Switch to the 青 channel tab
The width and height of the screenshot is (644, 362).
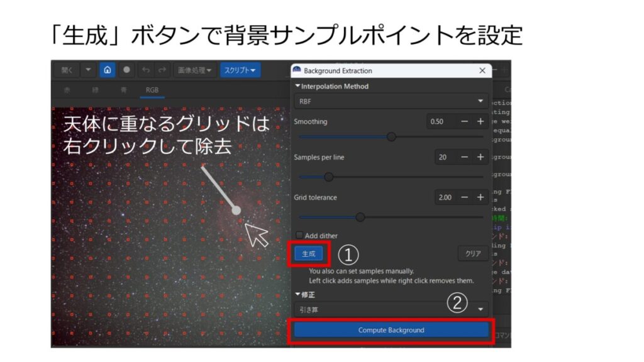123,90
